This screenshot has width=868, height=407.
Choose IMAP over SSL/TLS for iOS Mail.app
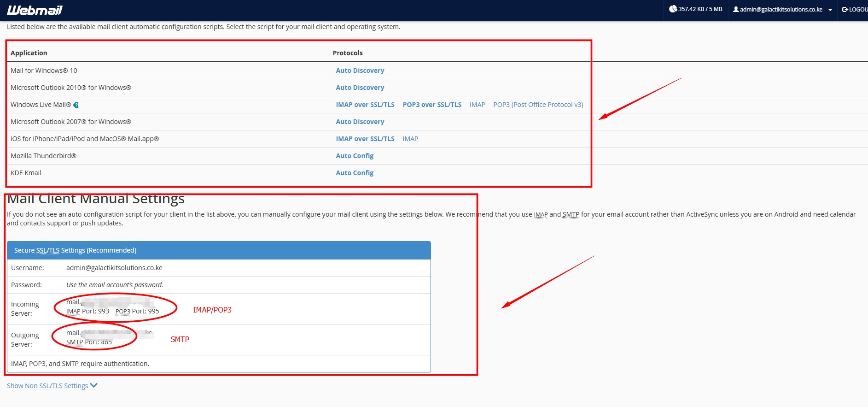[365, 139]
